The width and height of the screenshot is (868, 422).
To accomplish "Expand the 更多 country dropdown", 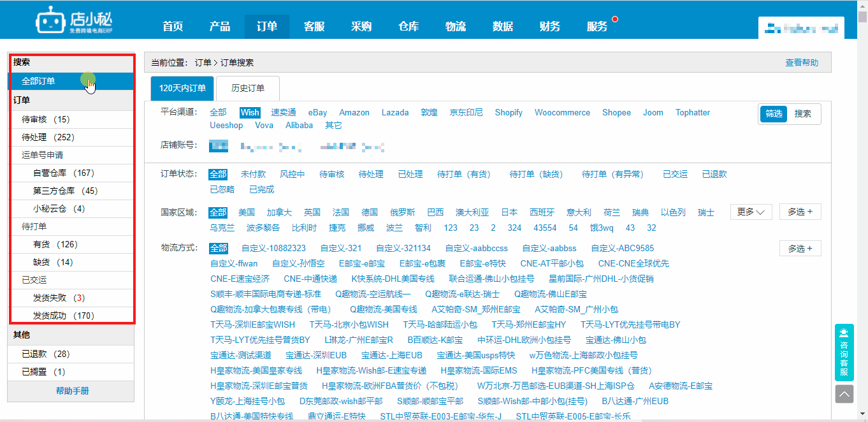I will [x=751, y=212].
